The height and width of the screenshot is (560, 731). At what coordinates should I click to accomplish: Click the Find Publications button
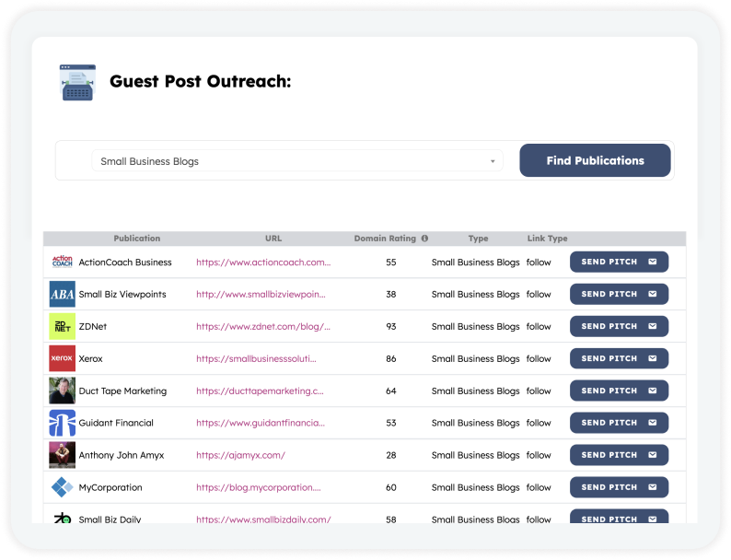pos(595,160)
